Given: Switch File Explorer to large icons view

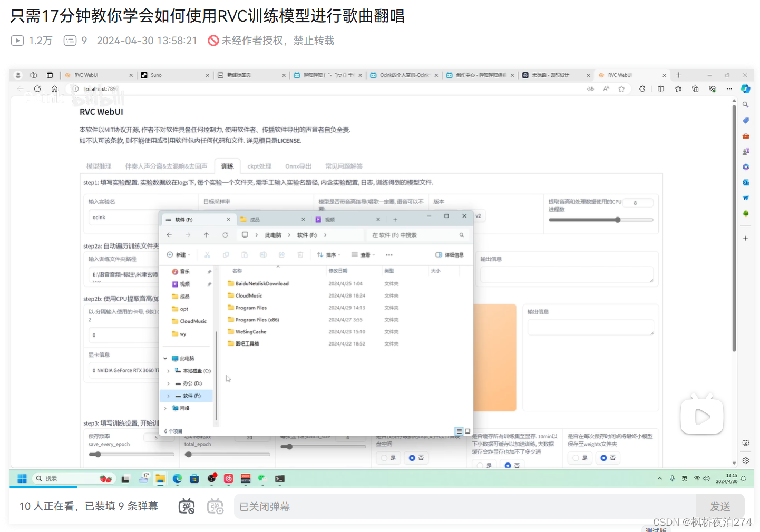Looking at the screenshot, I should coord(467,431).
